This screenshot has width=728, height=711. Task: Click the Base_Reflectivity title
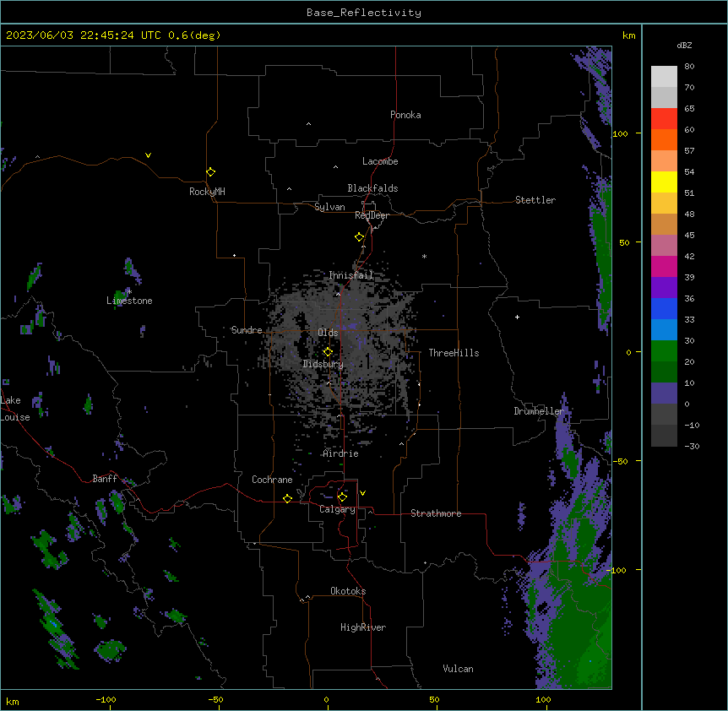[364, 13]
